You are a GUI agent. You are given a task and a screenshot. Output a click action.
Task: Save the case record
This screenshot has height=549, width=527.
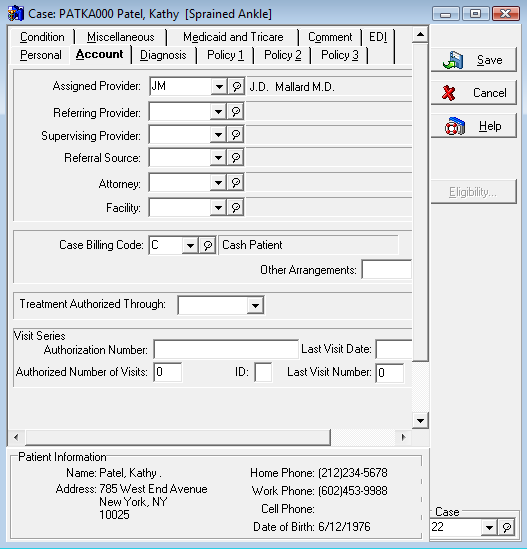[474, 60]
